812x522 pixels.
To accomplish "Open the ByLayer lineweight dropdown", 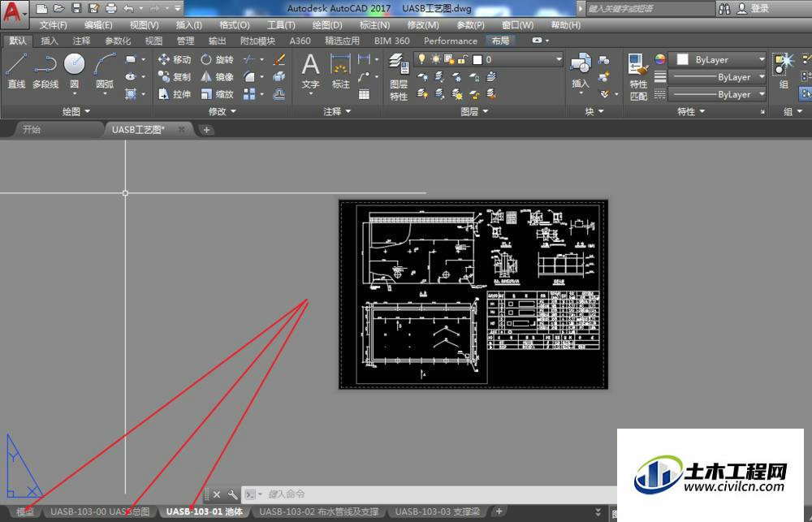I will click(717, 77).
